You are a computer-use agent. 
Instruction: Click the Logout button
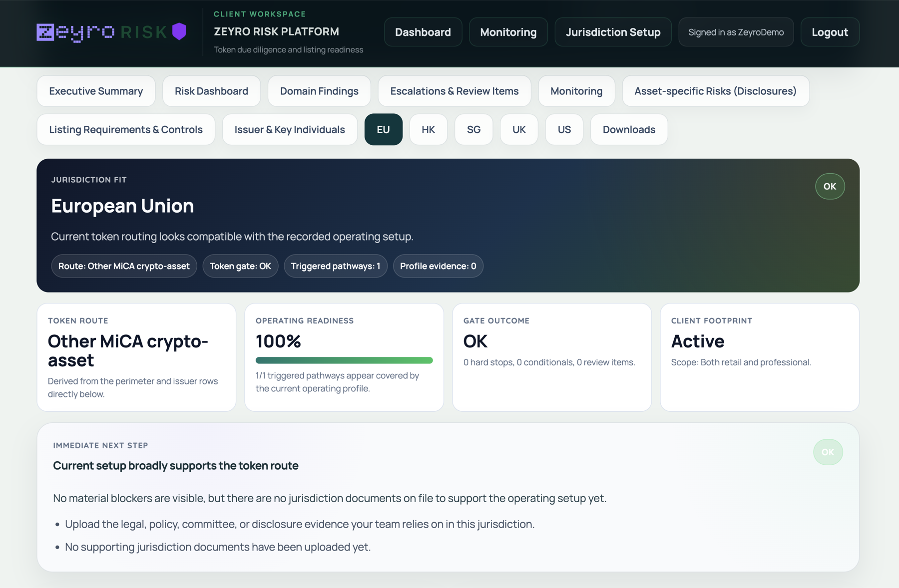point(830,32)
